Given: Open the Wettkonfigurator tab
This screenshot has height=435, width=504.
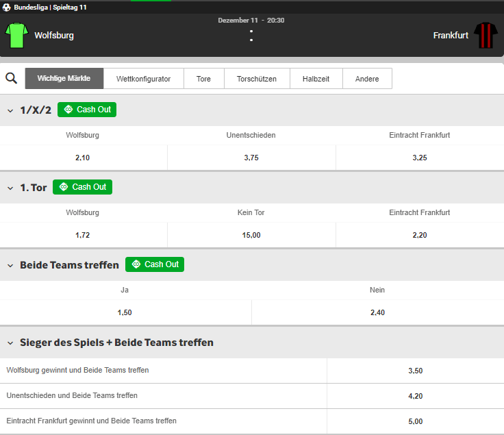Looking at the screenshot, I should (x=144, y=79).
